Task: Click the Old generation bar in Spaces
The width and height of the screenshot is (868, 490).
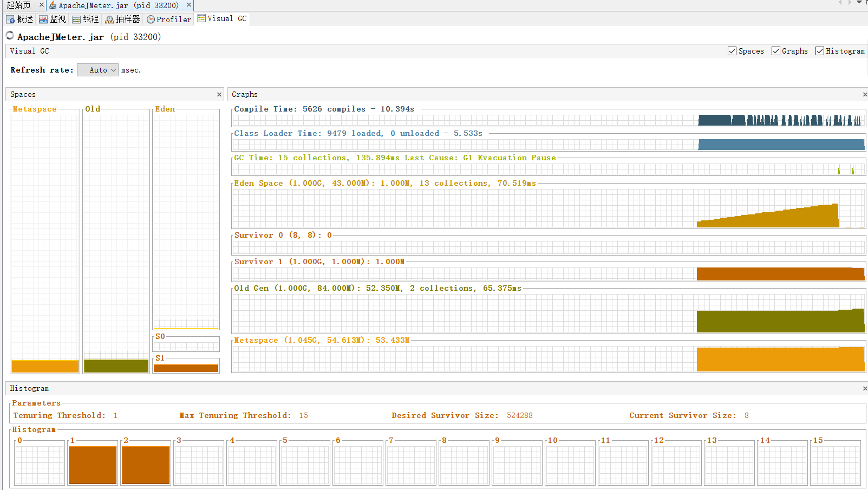Action: pyautogui.click(x=116, y=366)
